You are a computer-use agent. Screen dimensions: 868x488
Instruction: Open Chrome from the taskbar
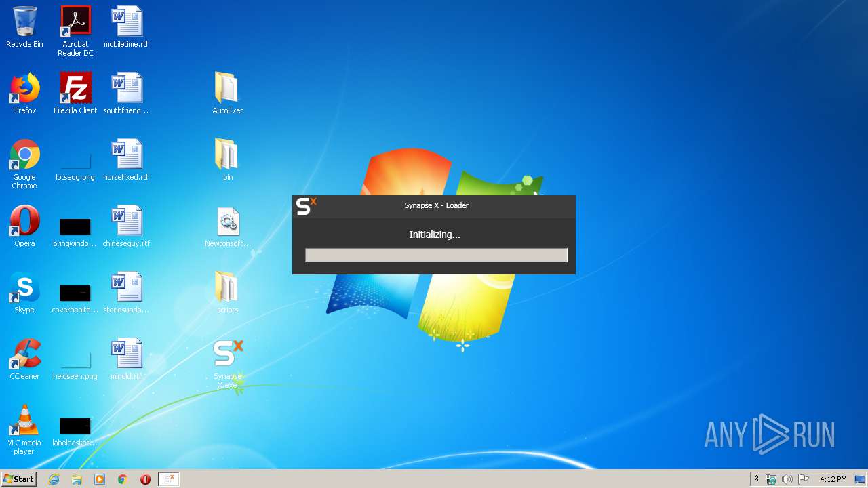(x=122, y=479)
